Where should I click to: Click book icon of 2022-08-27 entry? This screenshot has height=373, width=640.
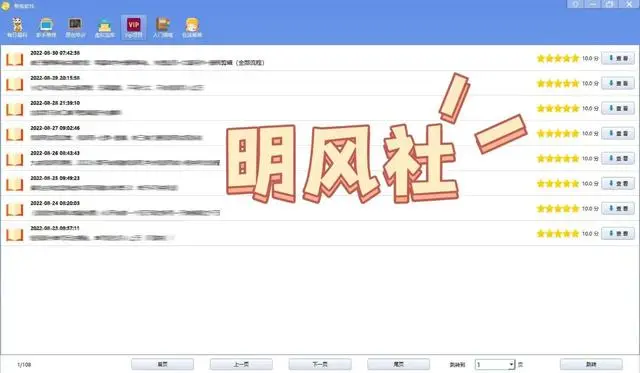pyautogui.click(x=15, y=134)
